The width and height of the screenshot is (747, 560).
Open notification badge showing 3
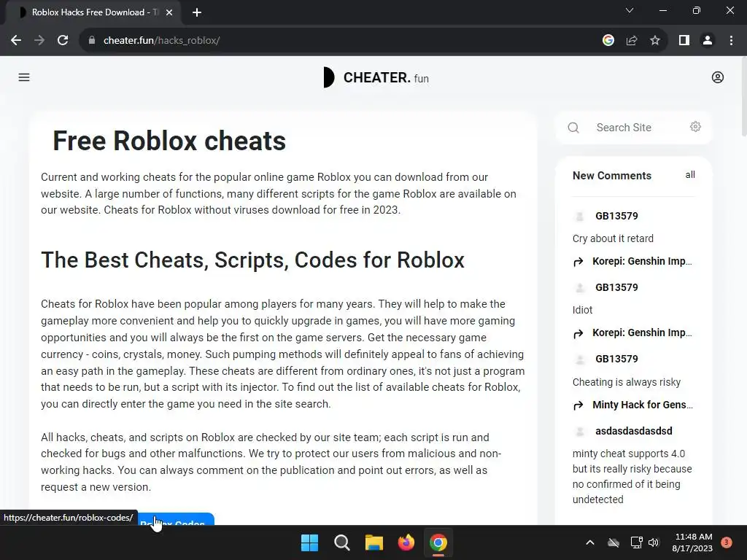pos(727,542)
